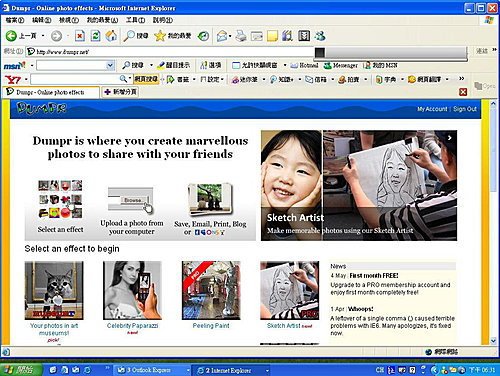This screenshot has height=376, width=500.
Task: Open a new tab with plus button
Action: (x=120, y=92)
